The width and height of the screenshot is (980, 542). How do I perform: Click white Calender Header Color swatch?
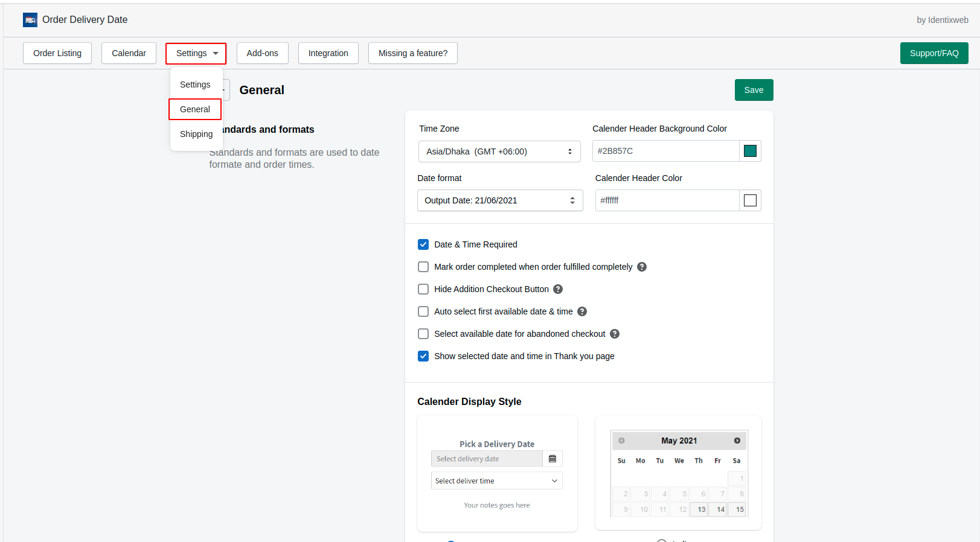(x=751, y=200)
